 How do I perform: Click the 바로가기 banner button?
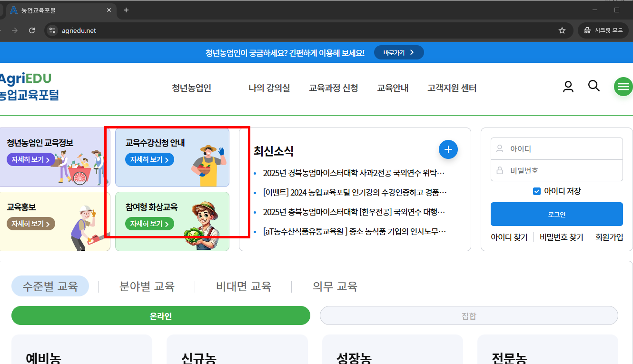coord(399,52)
